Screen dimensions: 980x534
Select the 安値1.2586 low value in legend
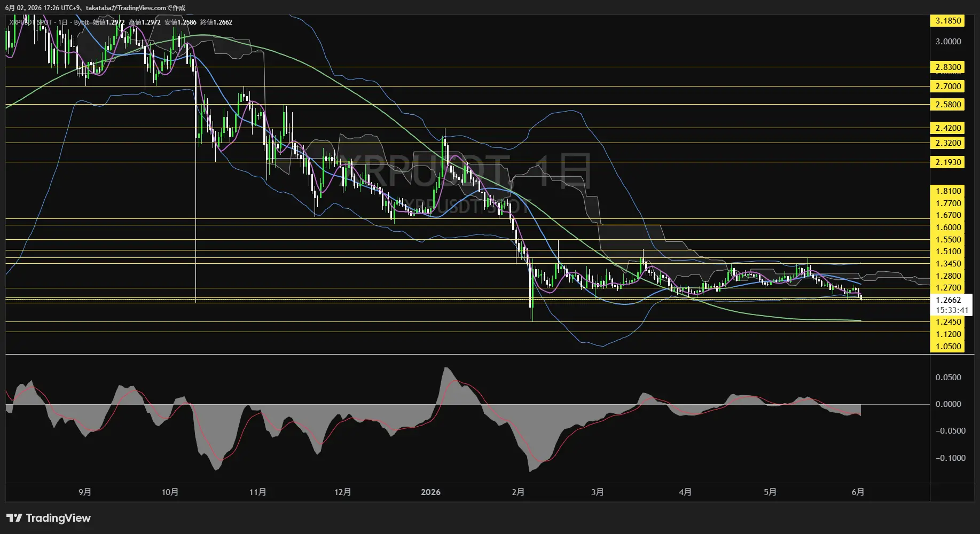(x=181, y=22)
